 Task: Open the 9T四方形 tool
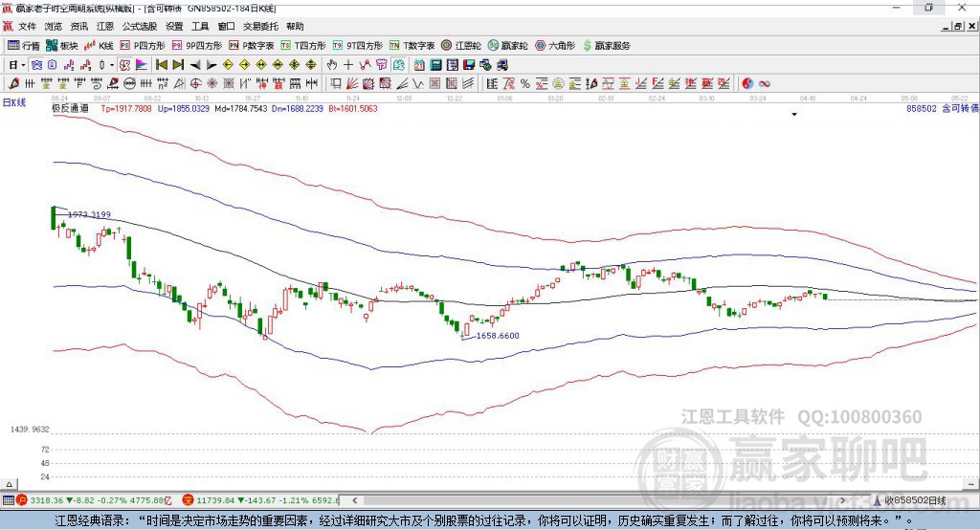point(358,46)
